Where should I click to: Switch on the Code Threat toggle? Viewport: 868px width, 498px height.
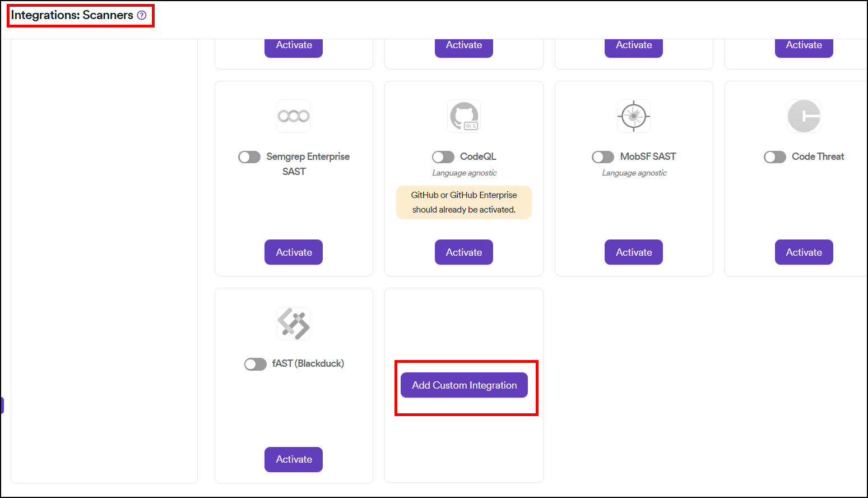click(775, 157)
